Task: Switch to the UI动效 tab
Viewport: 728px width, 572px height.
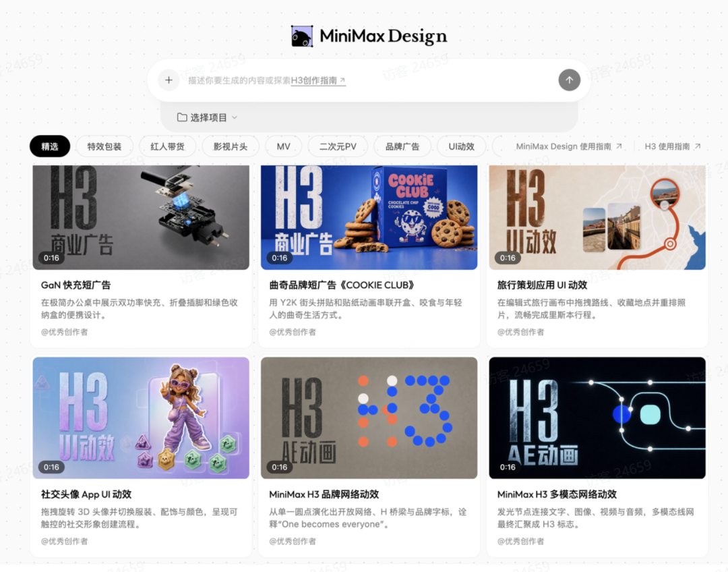Action: pos(462,146)
